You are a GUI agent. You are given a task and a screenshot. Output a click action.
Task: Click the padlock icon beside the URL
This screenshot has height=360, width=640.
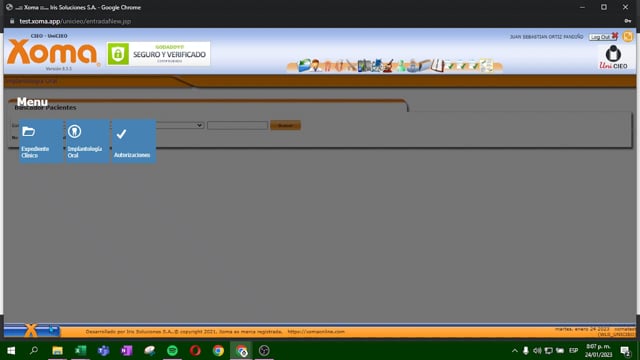(12, 21)
